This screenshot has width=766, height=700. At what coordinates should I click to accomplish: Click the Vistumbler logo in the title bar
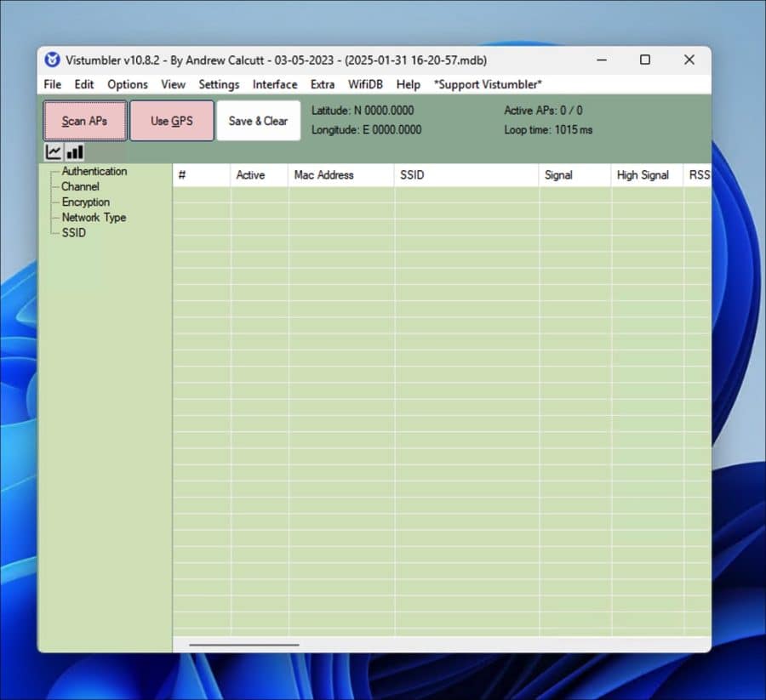click(52, 60)
